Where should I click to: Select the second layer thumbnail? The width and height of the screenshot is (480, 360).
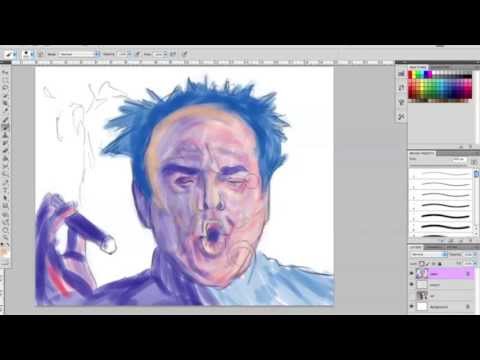[x=422, y=284]
